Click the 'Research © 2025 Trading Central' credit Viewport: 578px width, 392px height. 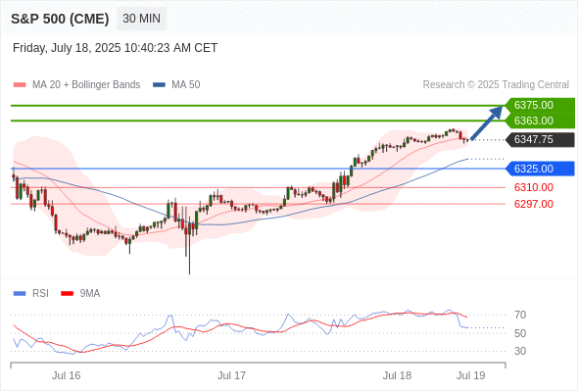[x=496, y=85]
